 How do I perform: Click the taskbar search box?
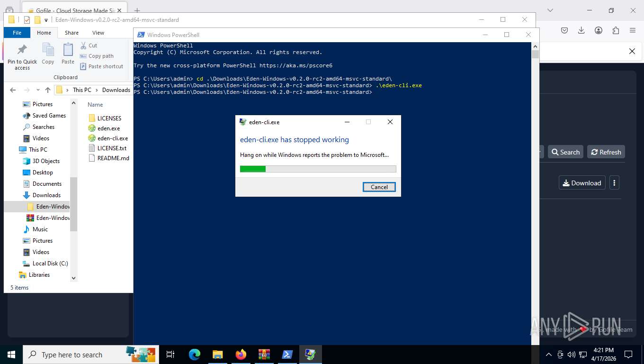point(90,355)
